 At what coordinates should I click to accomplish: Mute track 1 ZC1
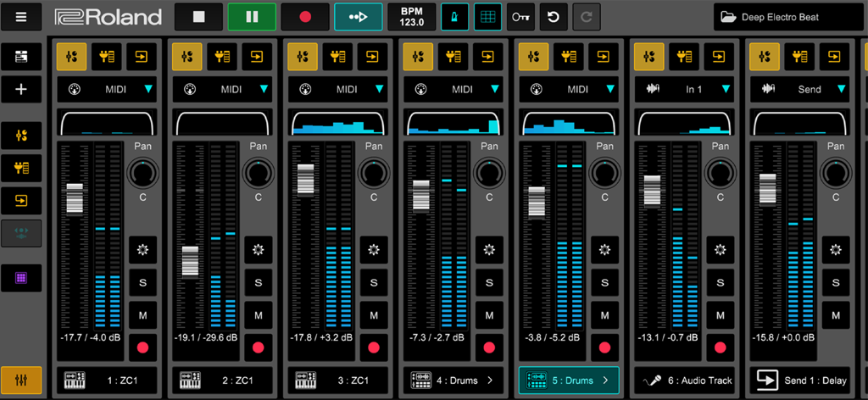(142, 315)
